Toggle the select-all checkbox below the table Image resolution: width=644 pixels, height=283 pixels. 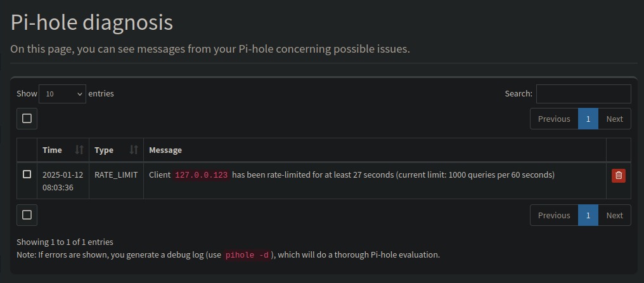[27, 215]
